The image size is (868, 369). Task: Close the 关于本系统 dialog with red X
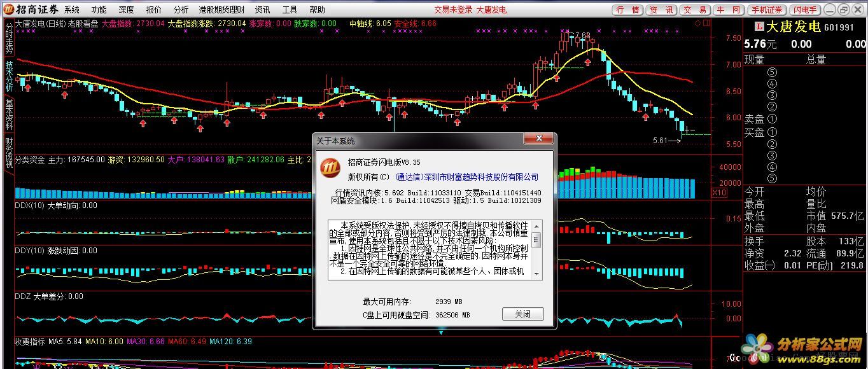tap(538, 139)
